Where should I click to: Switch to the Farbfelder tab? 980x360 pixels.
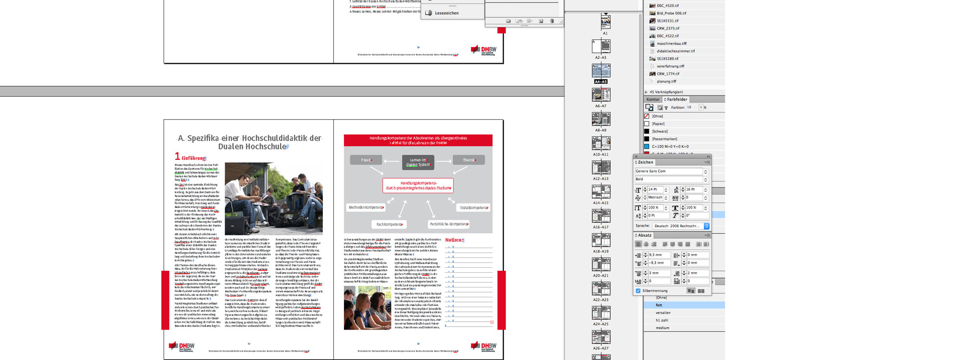click(x=677, y=100)
